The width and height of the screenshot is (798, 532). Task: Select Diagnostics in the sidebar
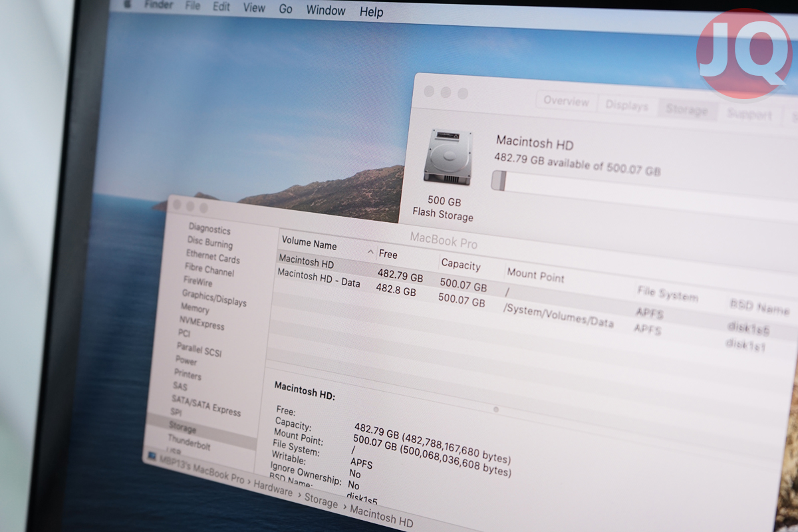(209, 229)
